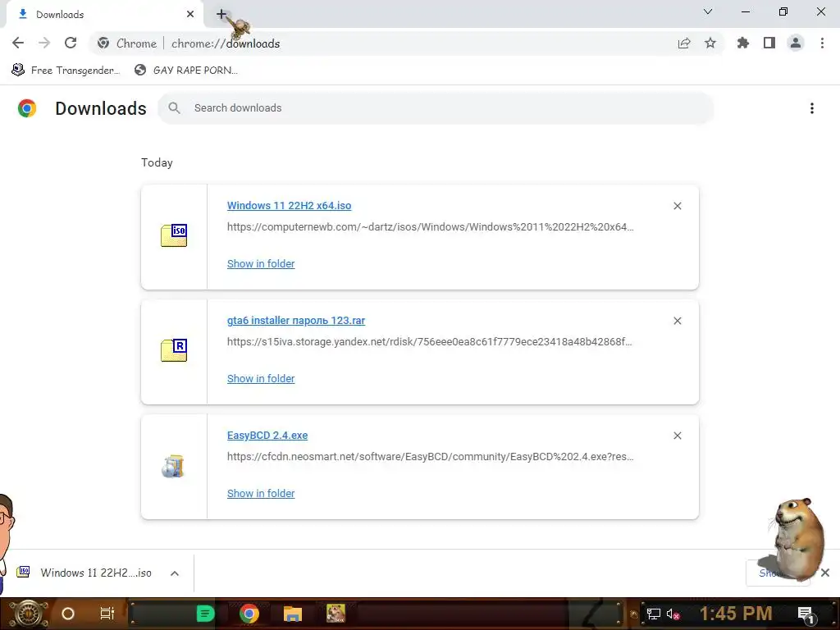Click the muted volume tray icon

(x=673, y=614)
